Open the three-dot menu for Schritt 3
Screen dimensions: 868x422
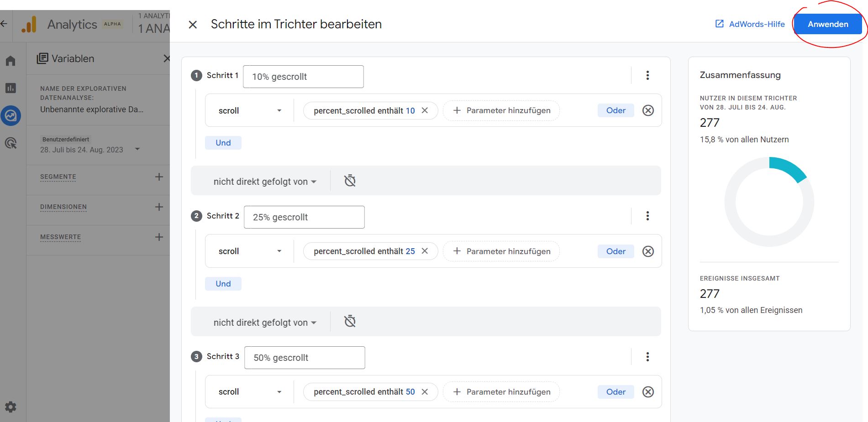[x=647, y=356]
